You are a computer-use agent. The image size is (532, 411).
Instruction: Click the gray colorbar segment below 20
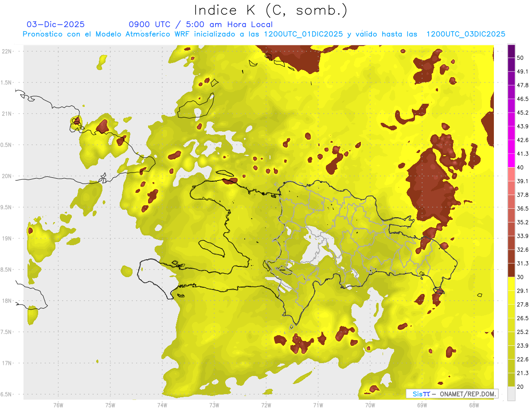click(x=512, y=394)
